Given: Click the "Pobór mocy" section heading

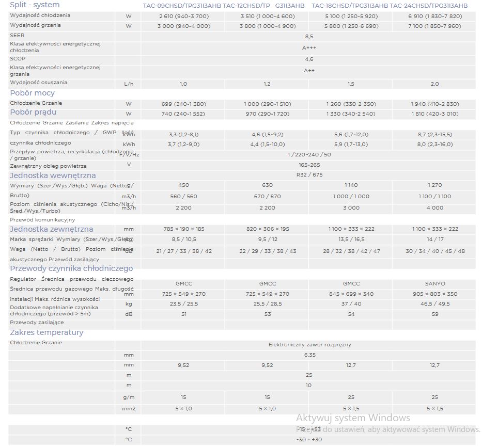Looking at the screenshot, I should (32, 93).
